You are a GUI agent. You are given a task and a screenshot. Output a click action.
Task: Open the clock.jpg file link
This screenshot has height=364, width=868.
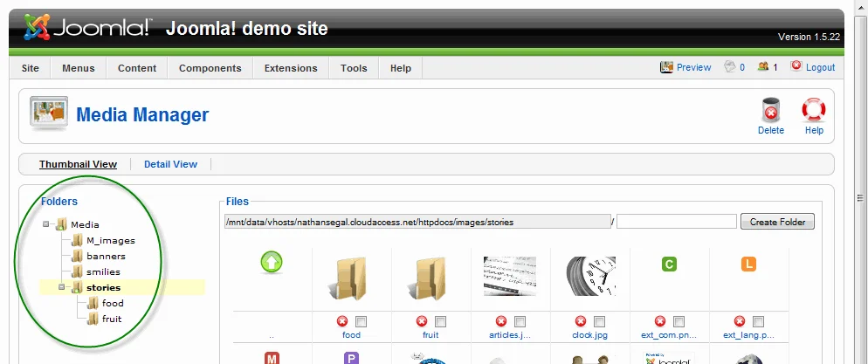[x=590, y=334]
